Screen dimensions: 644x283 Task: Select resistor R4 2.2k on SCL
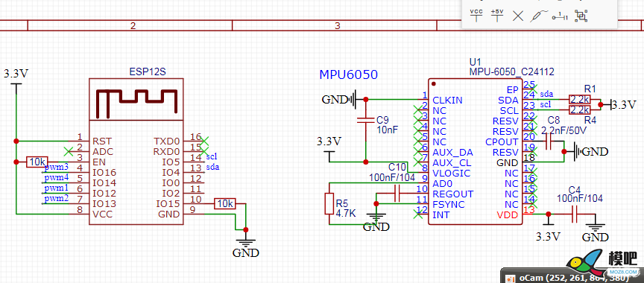tap(579, 110)
